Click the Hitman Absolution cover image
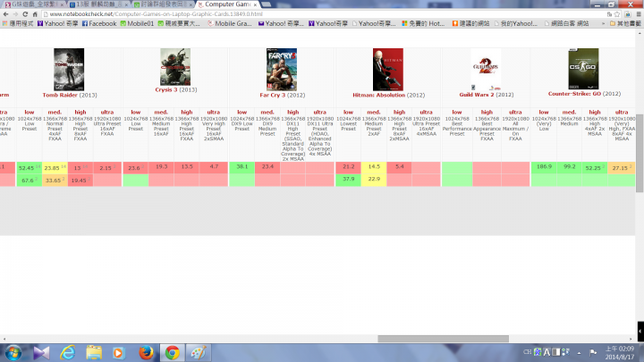 click(x=388, y=70)
